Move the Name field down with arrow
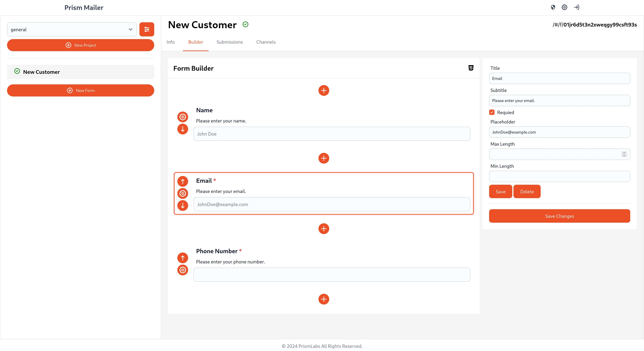644x351 pixels. coord(183,129)
